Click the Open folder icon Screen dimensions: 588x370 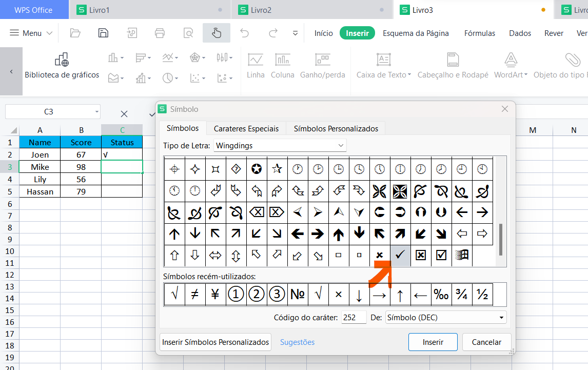tap(75, 33)
